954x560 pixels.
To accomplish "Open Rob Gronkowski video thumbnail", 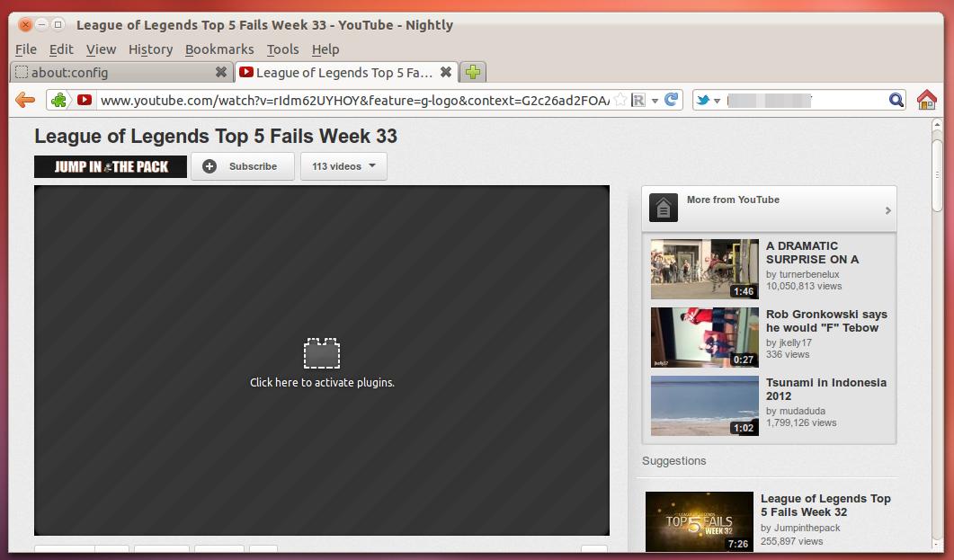I will click(x=705, y=337).
